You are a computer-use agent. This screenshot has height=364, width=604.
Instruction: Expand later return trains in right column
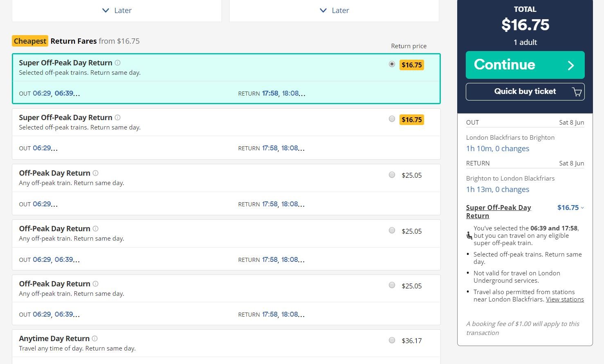pos(334,11)
